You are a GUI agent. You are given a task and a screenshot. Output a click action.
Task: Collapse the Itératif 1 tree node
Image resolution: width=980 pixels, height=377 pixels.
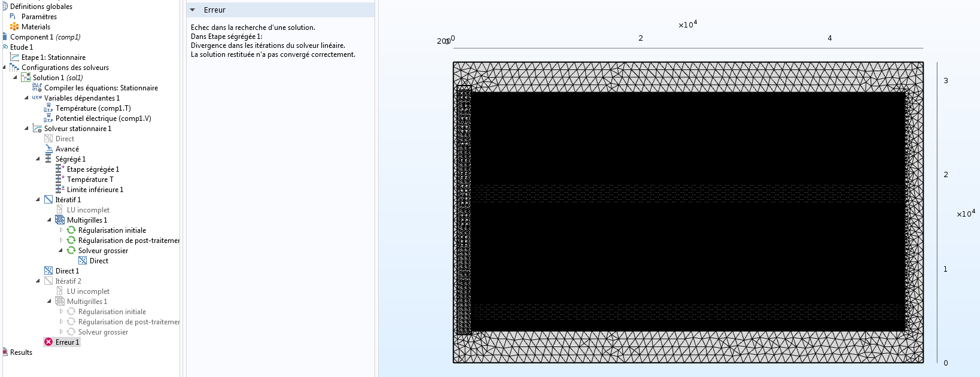38,200
